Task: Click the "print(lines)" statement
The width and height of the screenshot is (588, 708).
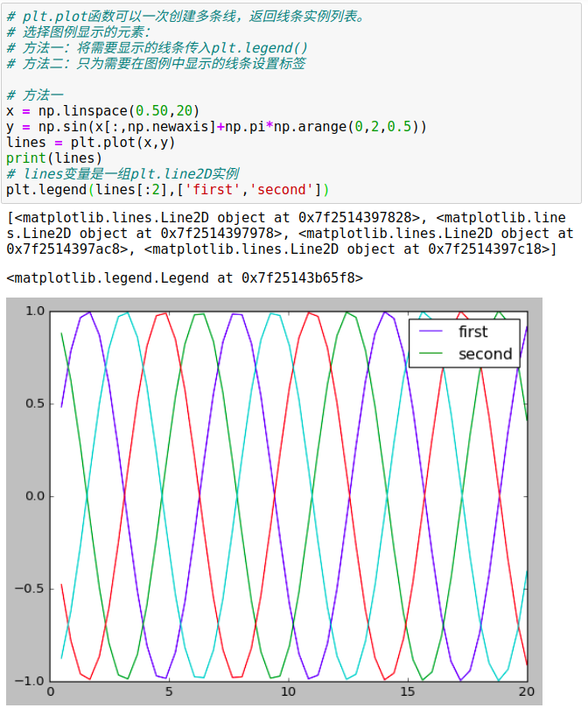Action: click(54, 158)
